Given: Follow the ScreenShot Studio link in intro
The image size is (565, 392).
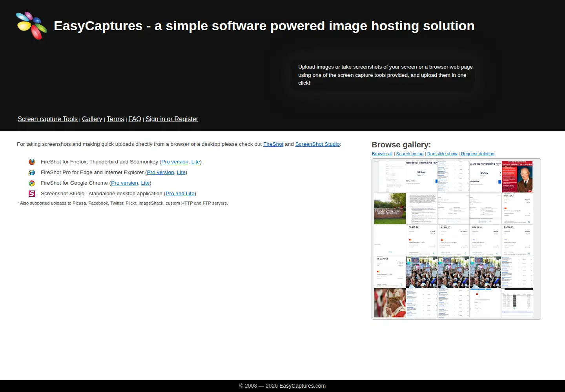Looking at the screenshot, I should 317,144.
